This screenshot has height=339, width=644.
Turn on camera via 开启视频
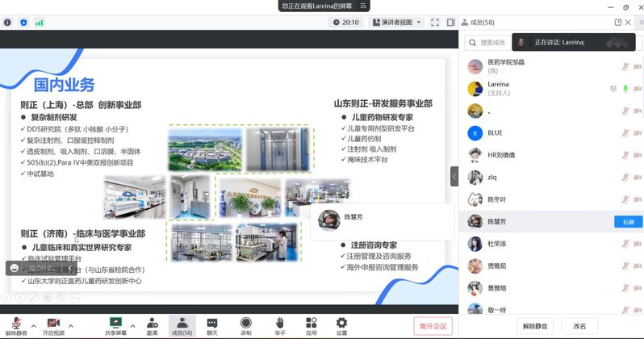[53, 326]
